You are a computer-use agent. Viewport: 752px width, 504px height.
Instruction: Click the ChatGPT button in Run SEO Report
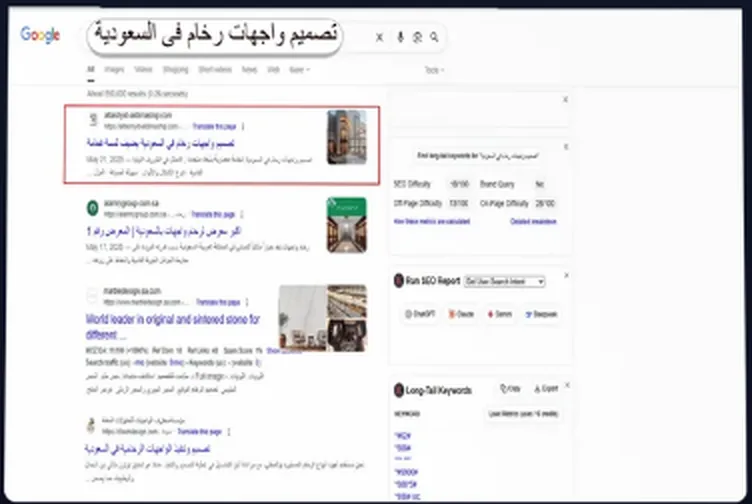(x=420, y=314)
